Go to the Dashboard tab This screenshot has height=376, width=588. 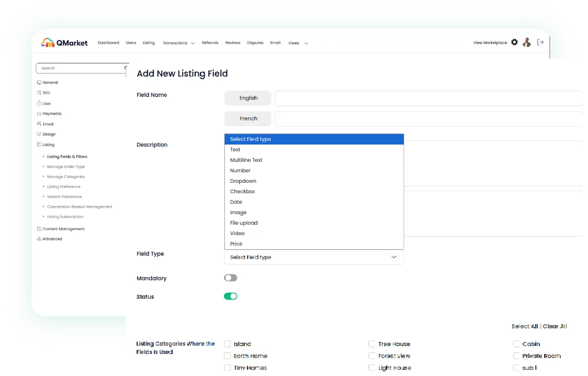tap(108, 42)
